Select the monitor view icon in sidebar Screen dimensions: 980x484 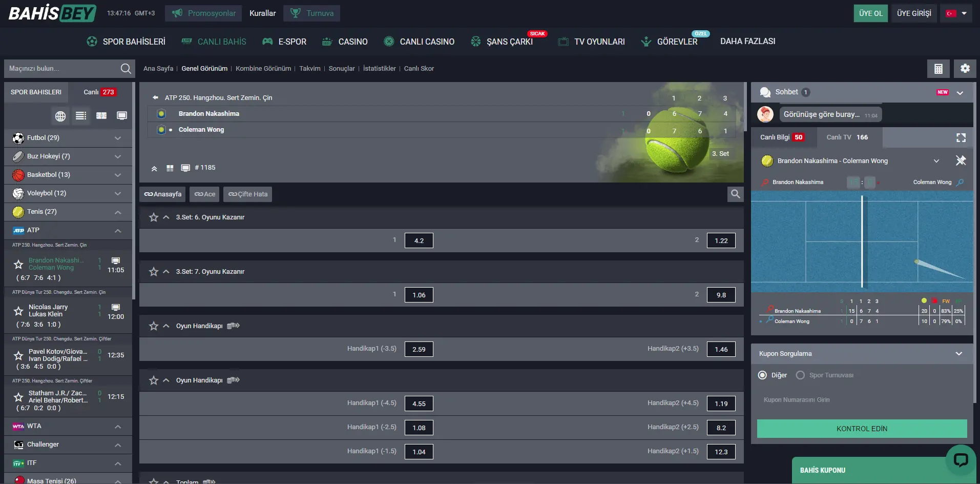[122, 116]
